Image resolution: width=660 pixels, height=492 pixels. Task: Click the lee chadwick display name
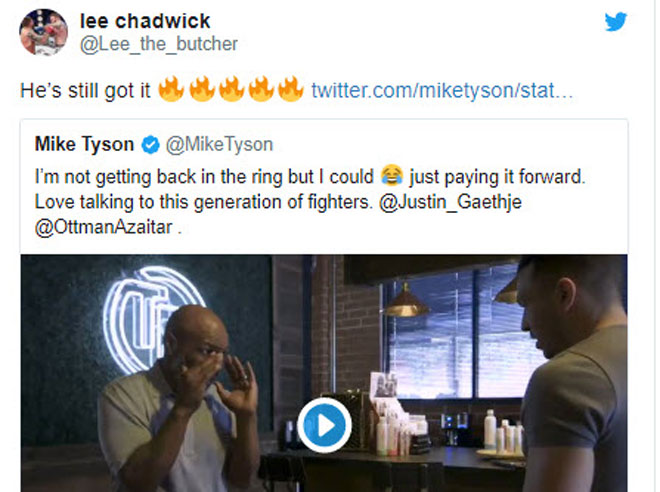point(145,21)
